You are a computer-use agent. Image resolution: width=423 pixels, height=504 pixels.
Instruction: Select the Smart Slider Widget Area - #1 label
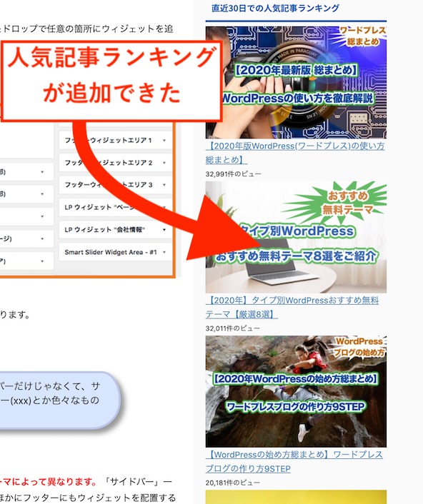(111, 252)
